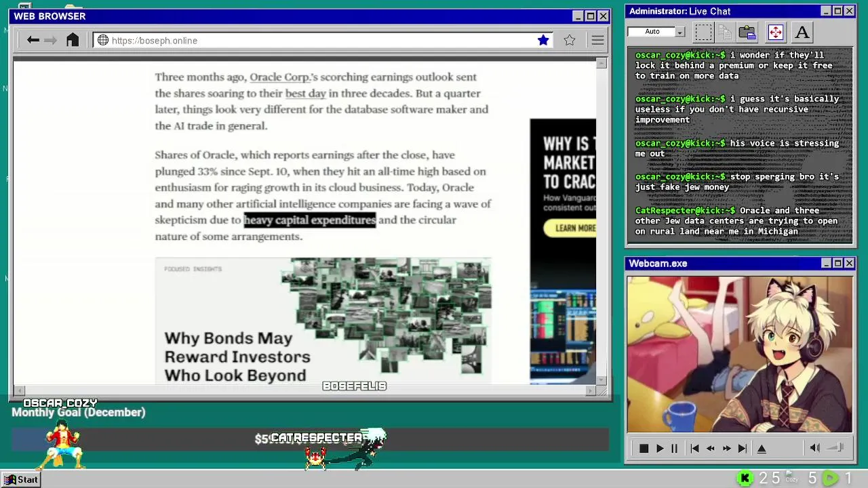Click the play button in Webcam.exe
The height and width of the screenshot is (488, 868).
(x=659, y=448)
